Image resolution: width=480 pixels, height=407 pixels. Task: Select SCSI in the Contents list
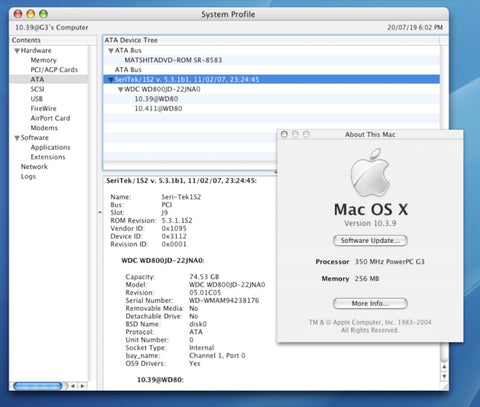click(37, 89)
